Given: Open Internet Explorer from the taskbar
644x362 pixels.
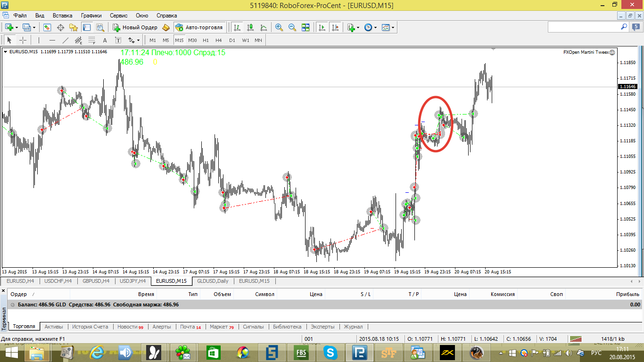Looking at the screenshot, I should point(97,353).
